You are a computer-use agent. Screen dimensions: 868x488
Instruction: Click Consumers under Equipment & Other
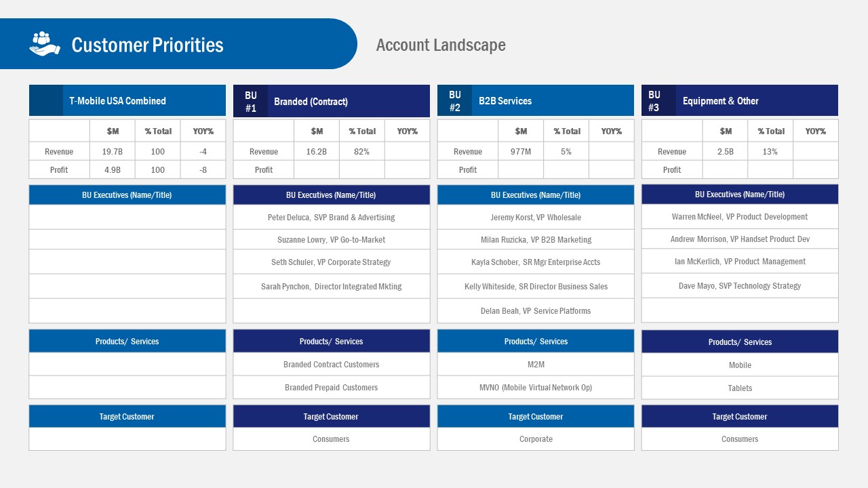(x=740, y=439)
